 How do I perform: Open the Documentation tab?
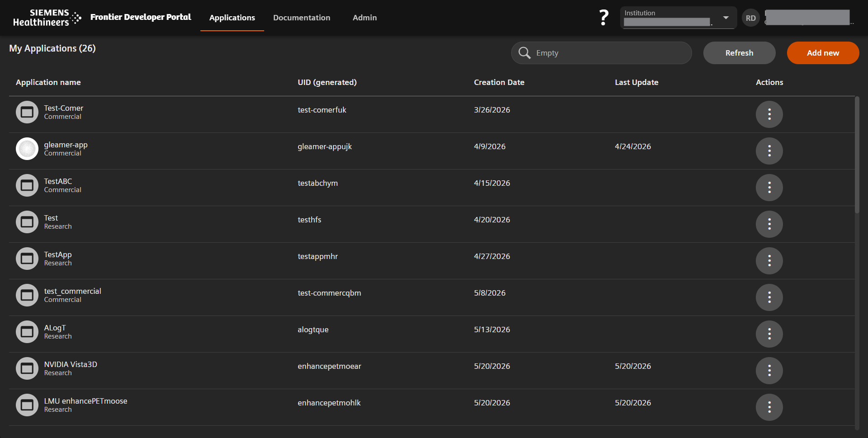[302, 18]
